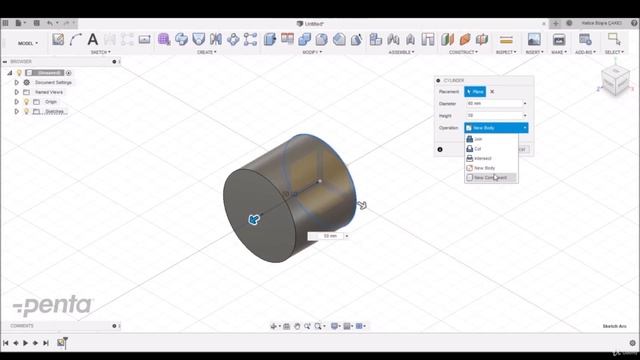The width and height of the screenshot is (640, 360).
Task: Jump to timeline beginning
Action: (6, 343)
